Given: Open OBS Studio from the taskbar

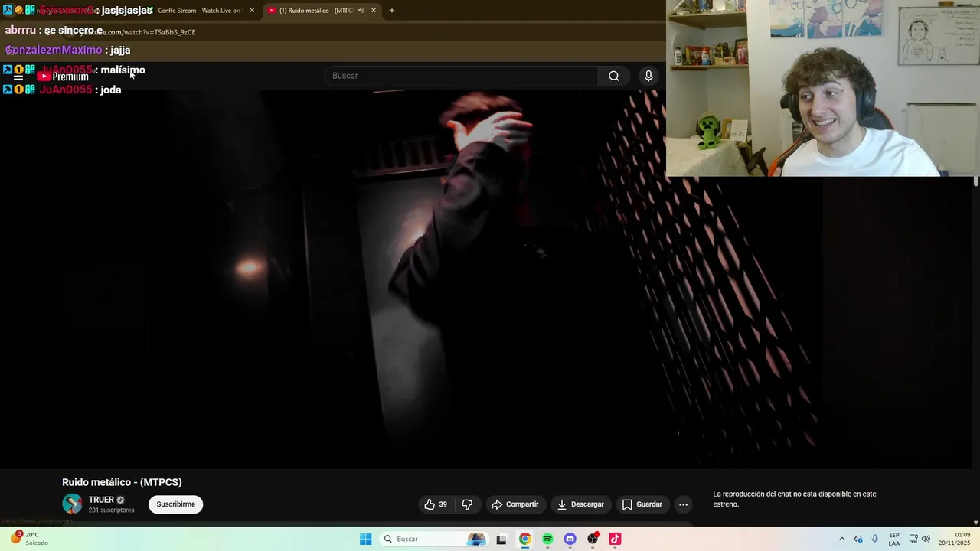Looking at the screenshot, I should [x=593, y=539].
